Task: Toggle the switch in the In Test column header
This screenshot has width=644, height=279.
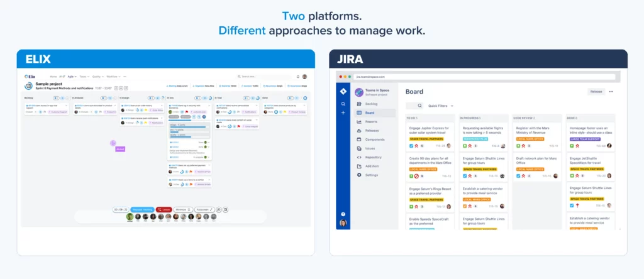Action: coord(246,98)
